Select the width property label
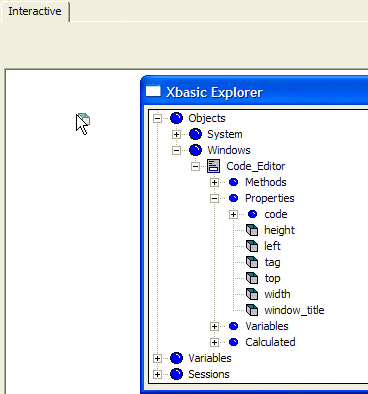 pyautogui.click(x=278, y=294)
